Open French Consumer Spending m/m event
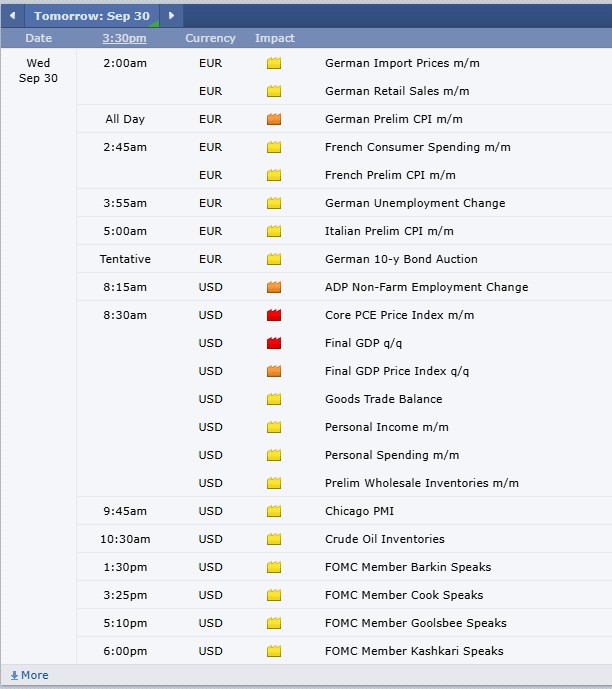The height and width of the screenshot is (689, 612). point(418,147)
